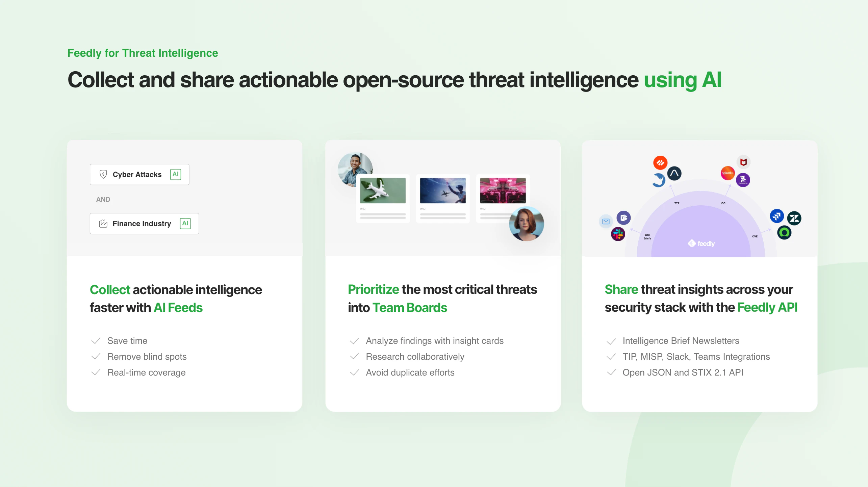The height and width of the screenshot is (487, 868).
Task: Click the Splunk integration logo
Action: click(x=728, y=173)
